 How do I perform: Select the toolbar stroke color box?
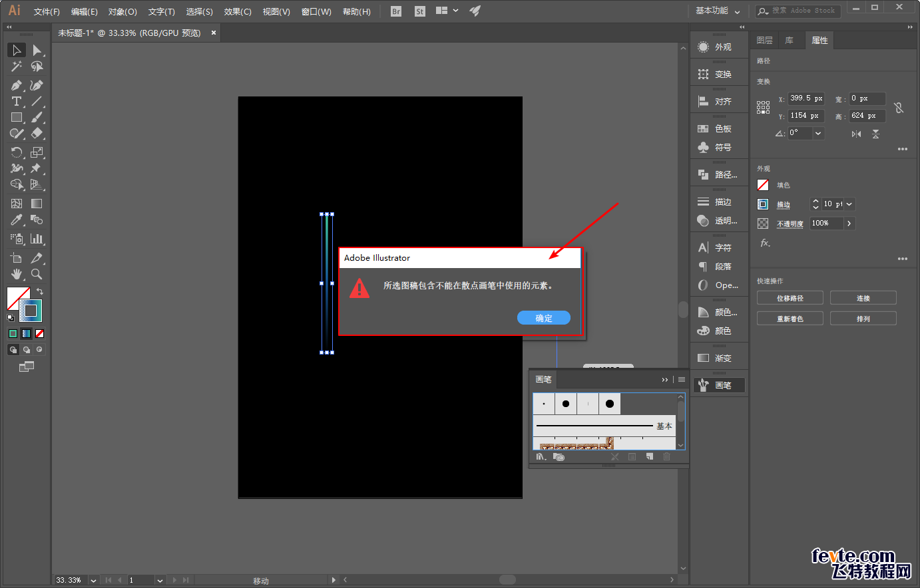pyautogui.click(x=31, y=311)
